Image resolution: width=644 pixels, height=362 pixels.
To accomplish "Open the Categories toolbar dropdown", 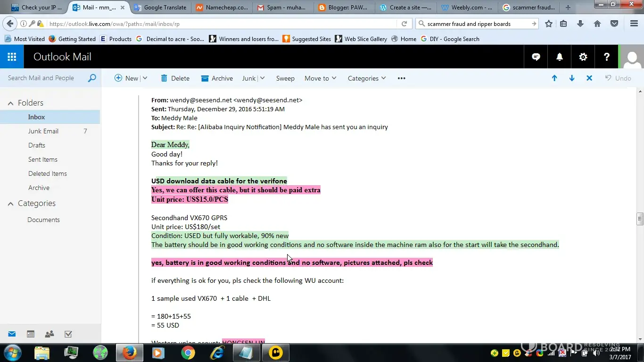I will point(367,78).
